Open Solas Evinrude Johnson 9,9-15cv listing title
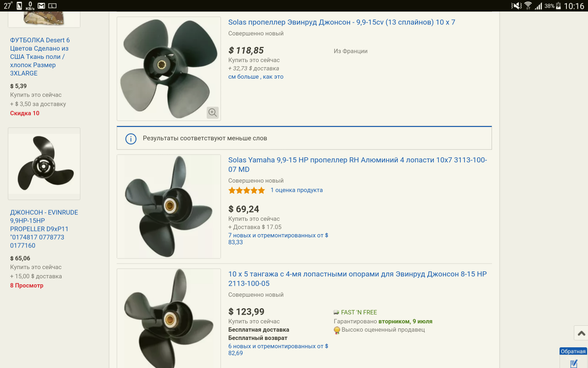This screenshot has height=368, width=588. (341, 22)
